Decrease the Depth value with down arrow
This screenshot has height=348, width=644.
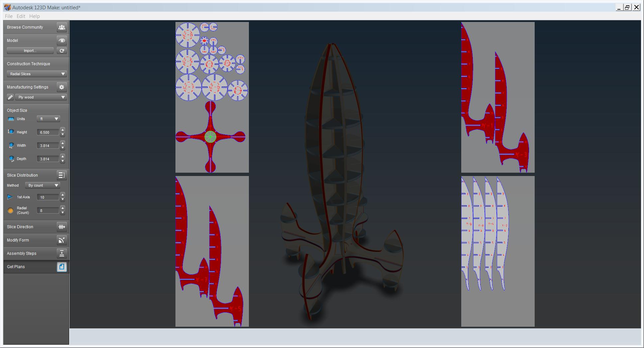(62, 161)
